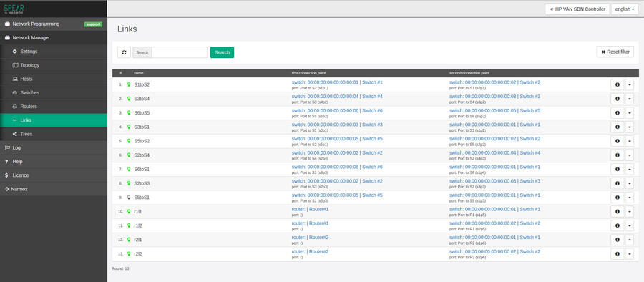Viewport: 644px width, 282px height.
Task: Click the refresh icon beside Search field
Action: pyautogui.click(x=124, y=52)
